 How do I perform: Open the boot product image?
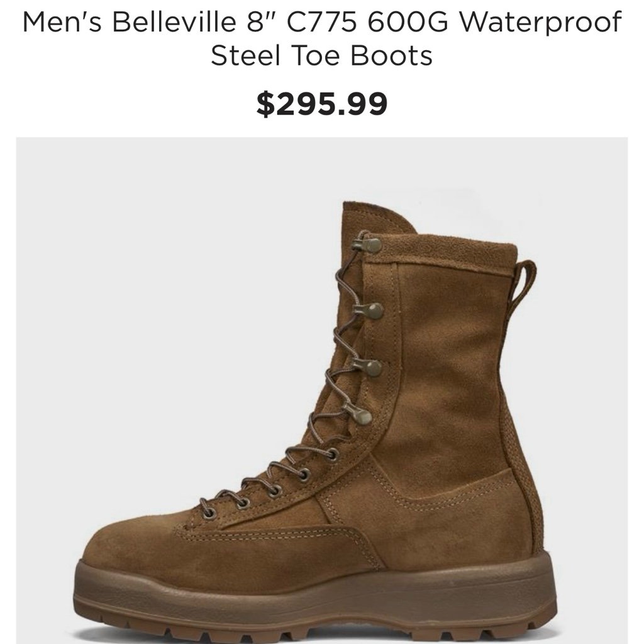tap(321, 391)
